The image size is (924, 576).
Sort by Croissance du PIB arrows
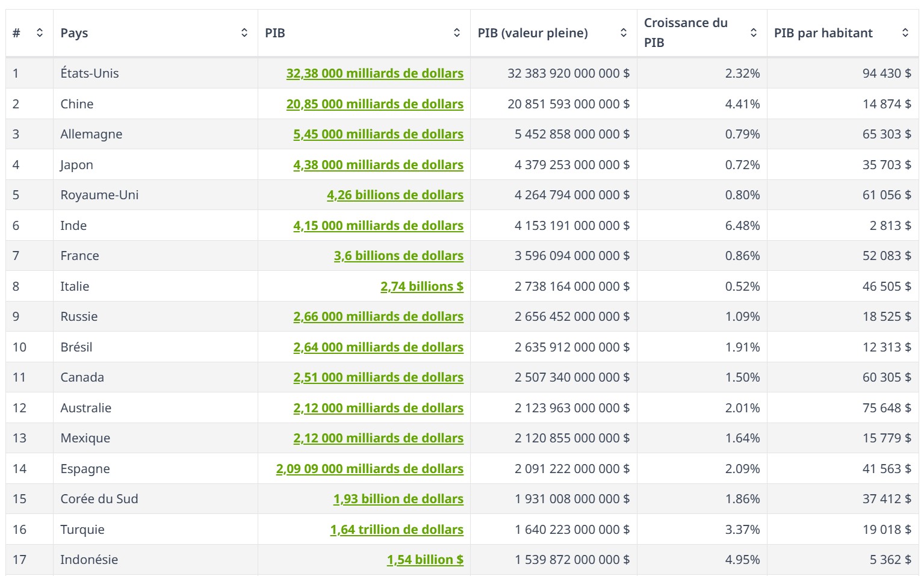(x=754, y=33)
